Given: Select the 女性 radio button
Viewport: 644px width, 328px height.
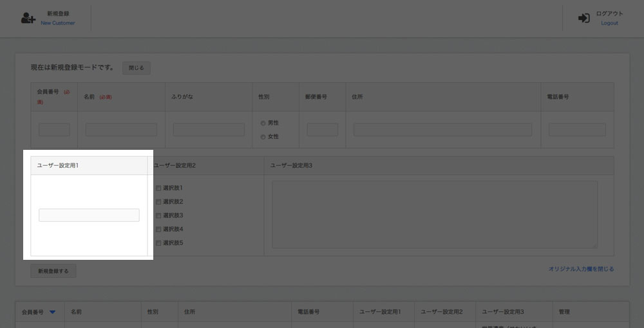Looking at the screenshot, I should [x=263, y=137].
